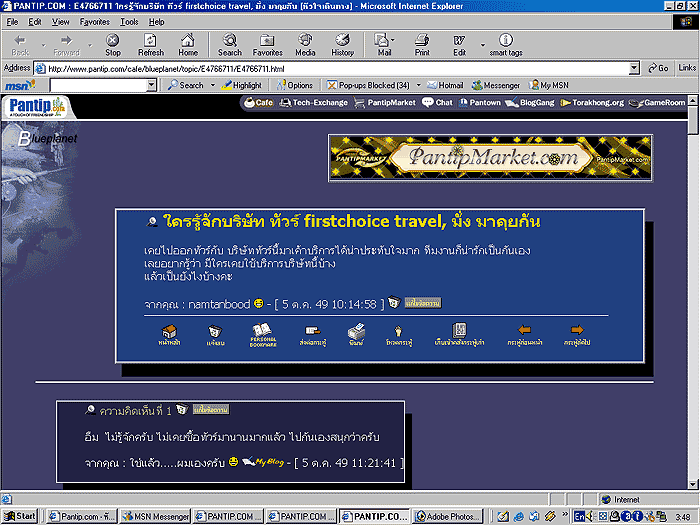Viewport: 700px width, 525px height.
Task: Click the printer icon in topic toolbar
Action: [356, 335]
